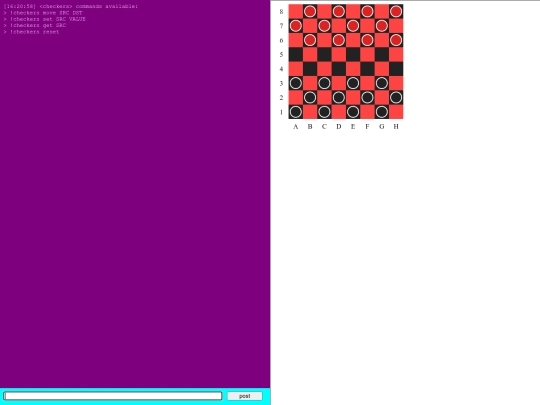Click the '!checkers get SRC' line
This screenshot has width=540, height=405.
coord(34,25)
